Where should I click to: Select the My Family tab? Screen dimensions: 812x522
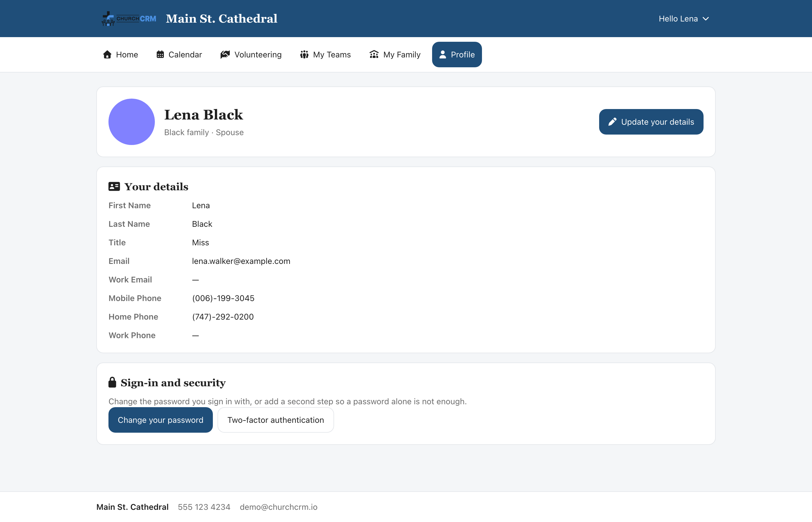395,55
